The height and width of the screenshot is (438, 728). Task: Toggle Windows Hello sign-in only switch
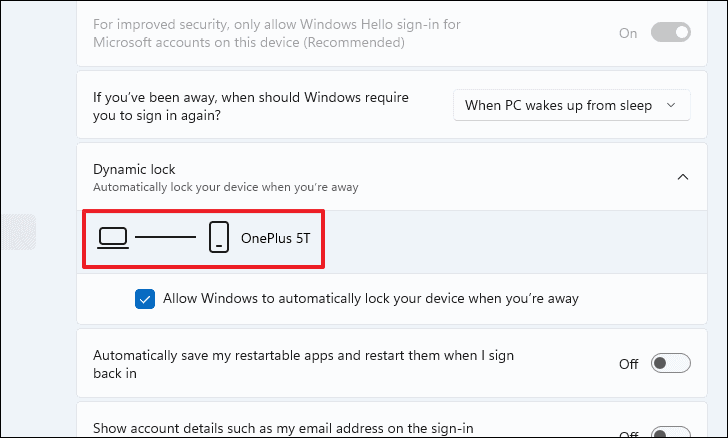670,33
